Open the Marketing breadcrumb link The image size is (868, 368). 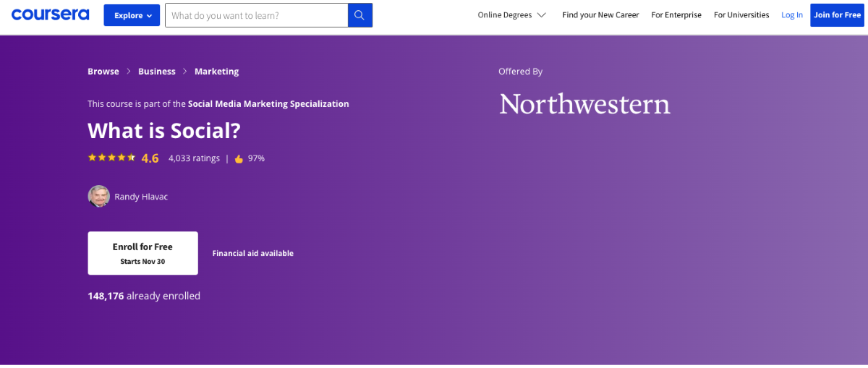pyautogui.click(x=216, y=72)
